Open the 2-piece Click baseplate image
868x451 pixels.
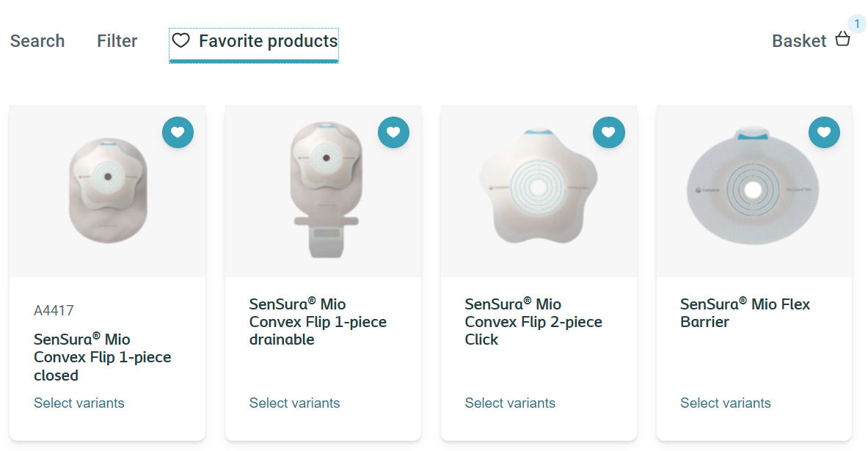539,188
